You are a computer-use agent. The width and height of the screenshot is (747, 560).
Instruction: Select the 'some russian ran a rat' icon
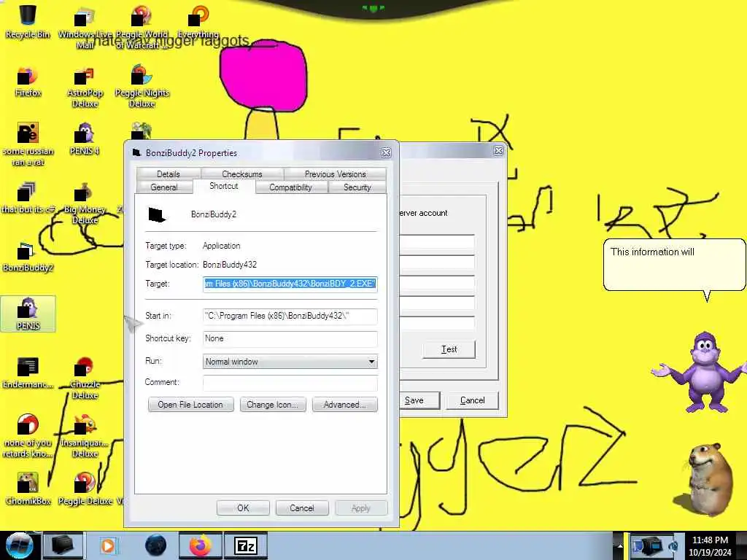coord(28,145)
